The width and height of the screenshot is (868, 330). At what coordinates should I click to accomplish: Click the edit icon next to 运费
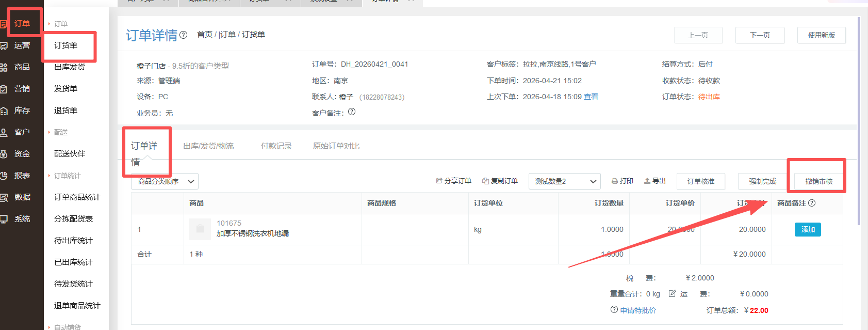coord(673,293)
